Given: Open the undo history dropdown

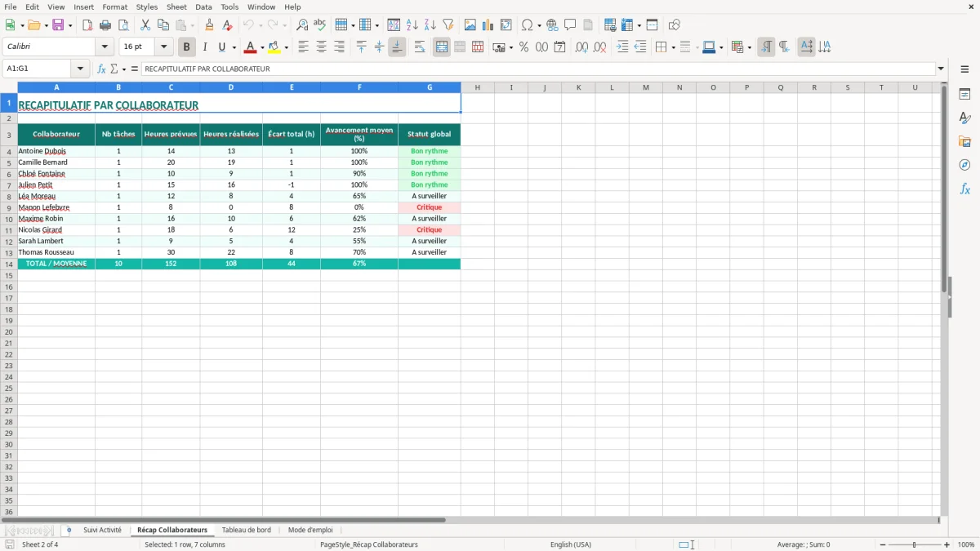Looking at the screenshot, I should (x=261, y=25).
